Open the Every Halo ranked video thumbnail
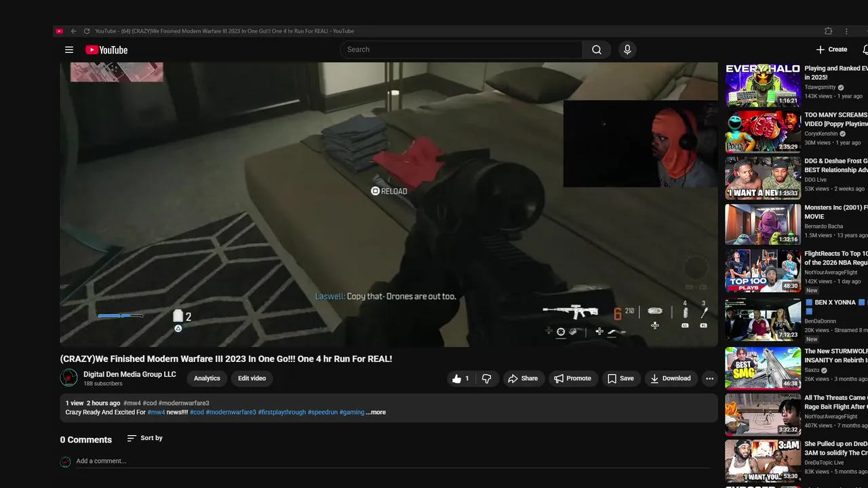Screen dimensions: 868x488 pos(763,85)
